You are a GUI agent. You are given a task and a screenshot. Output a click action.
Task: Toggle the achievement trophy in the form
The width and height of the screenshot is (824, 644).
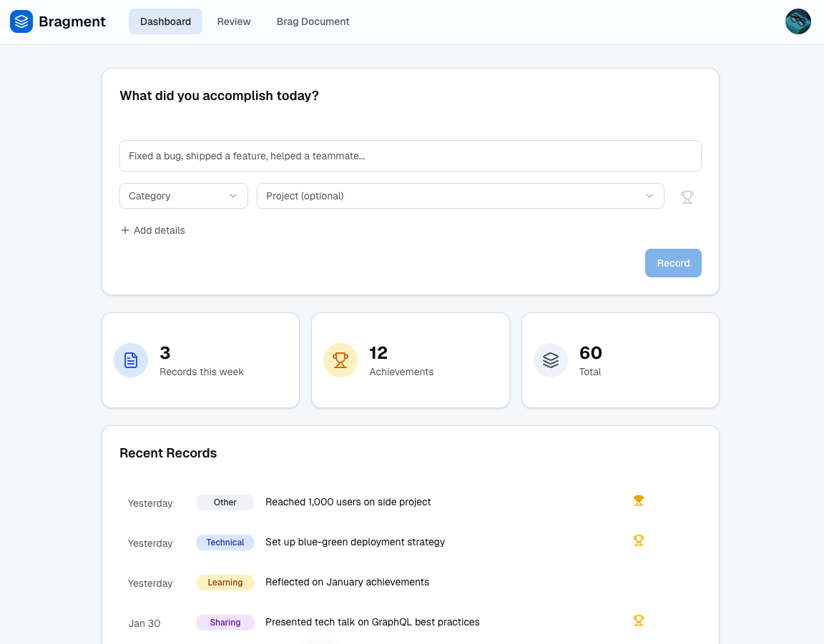pos(687,197)
